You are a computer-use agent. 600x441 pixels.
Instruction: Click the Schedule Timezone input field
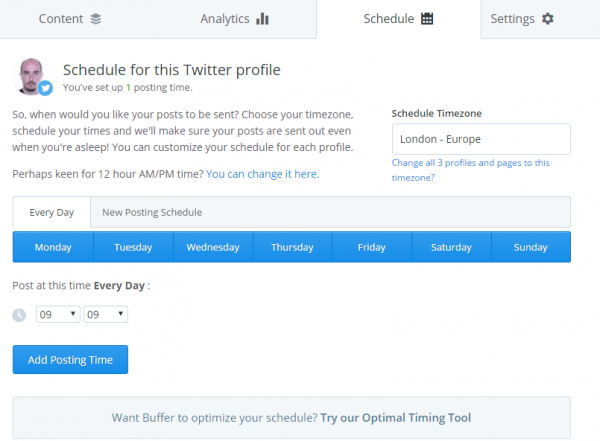click(x=481, y=139)
